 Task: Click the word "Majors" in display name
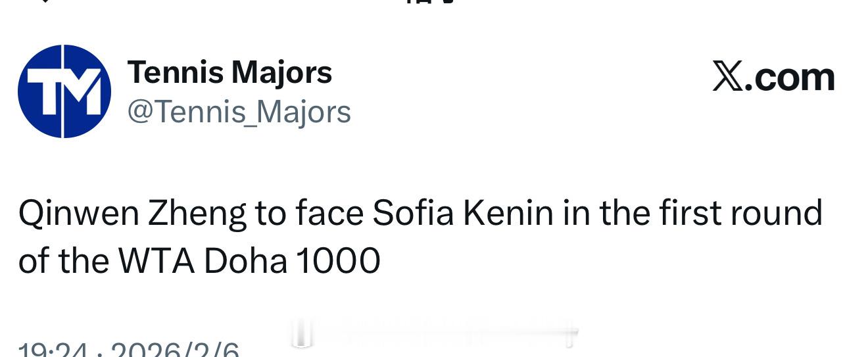pyautogui.click(x=281, y=72)
